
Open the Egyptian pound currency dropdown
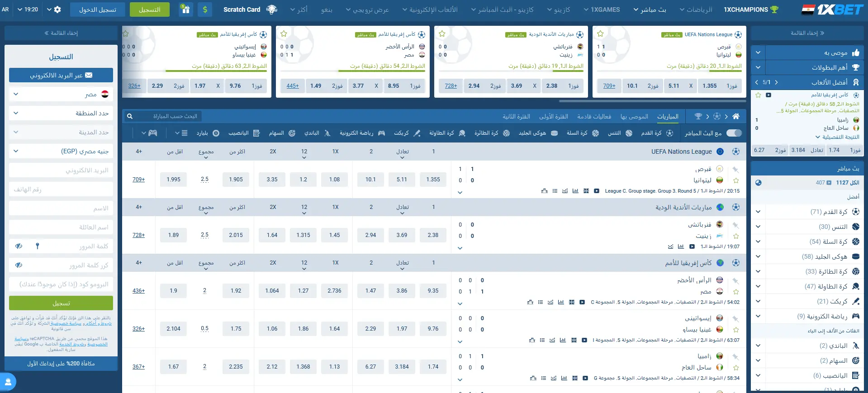(61, 151)
